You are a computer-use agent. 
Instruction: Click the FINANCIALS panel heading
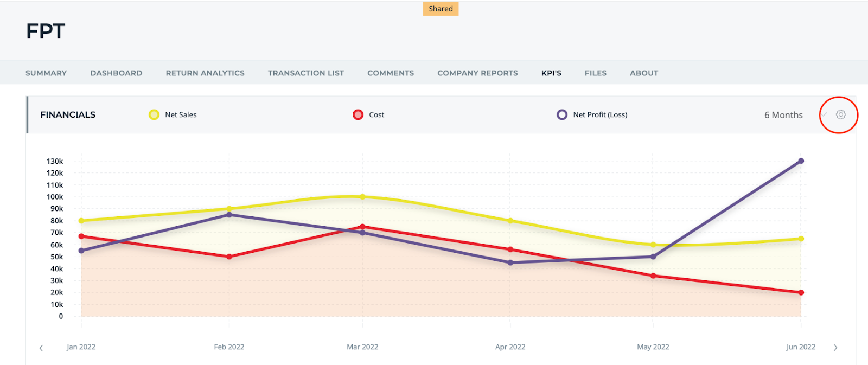tap(68, 114)
